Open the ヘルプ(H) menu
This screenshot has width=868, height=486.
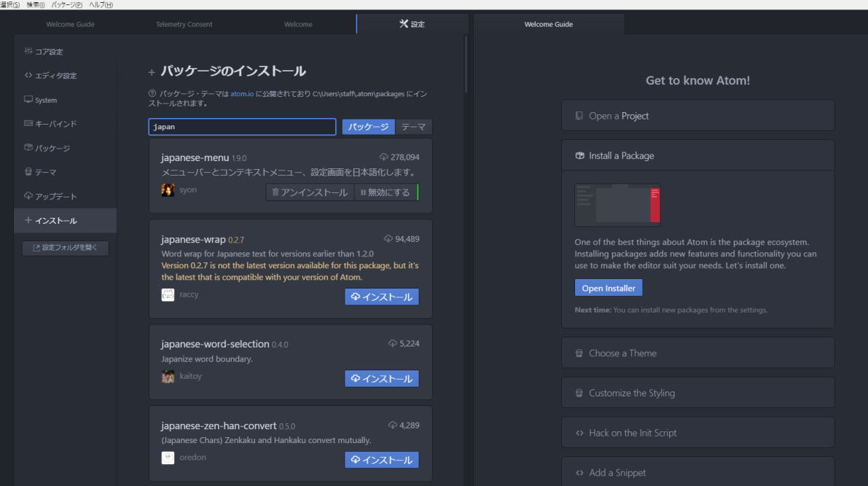[101, 4]
